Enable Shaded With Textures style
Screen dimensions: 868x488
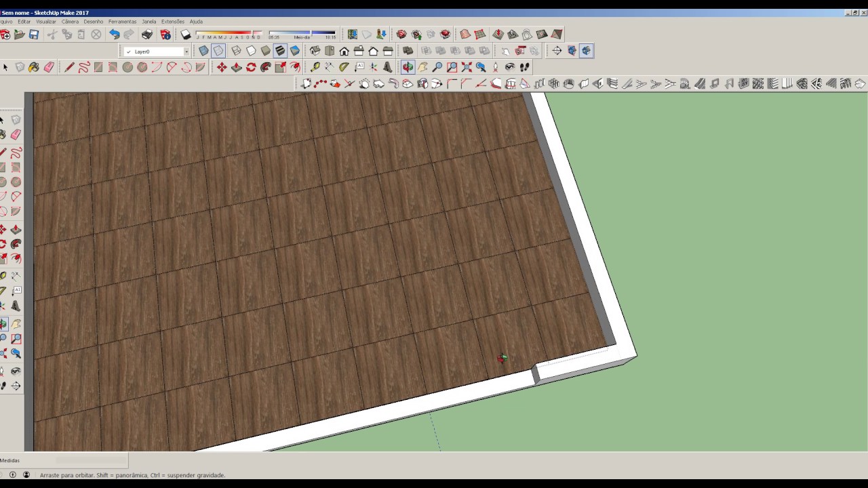coord(280,51)
